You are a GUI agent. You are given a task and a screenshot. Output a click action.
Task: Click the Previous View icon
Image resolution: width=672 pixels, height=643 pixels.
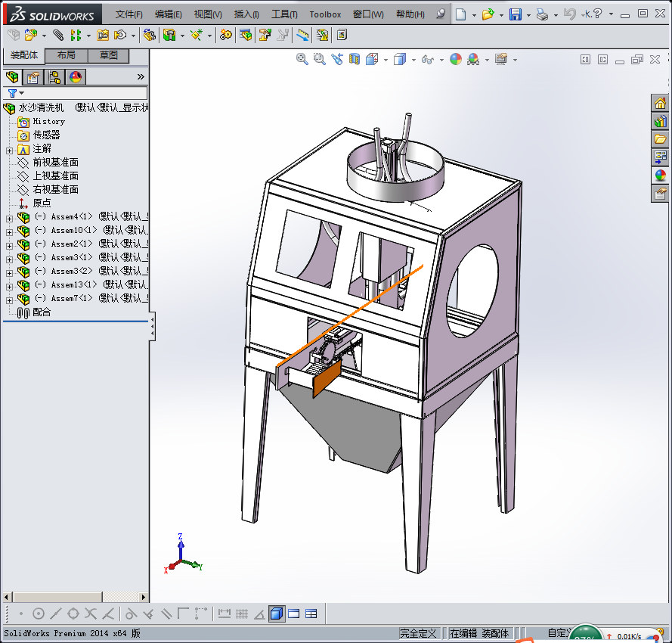click(x=337, y=59)
